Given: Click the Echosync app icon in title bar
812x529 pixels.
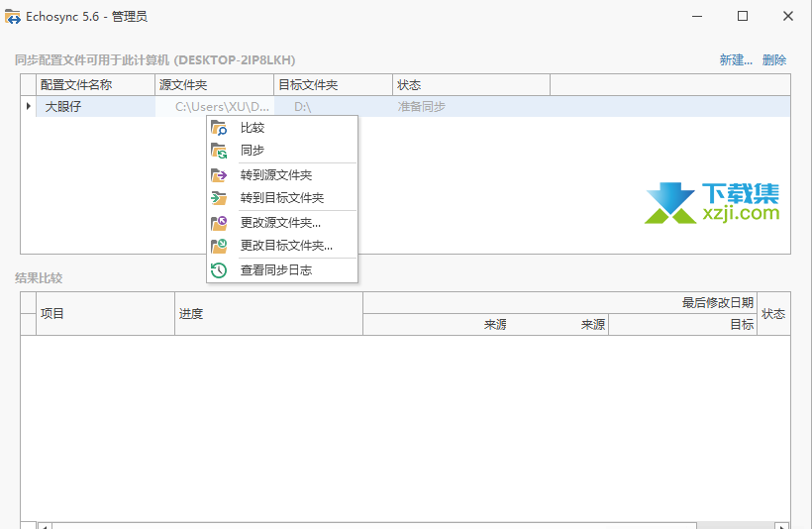Looking at the screenshot, I should tap(13, 17).
